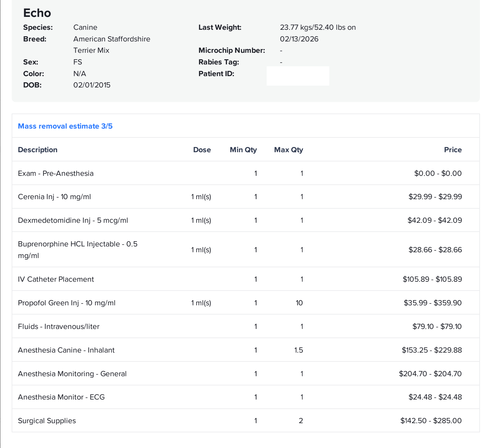The image size is (491, 448).
Task: Click the blank Patient ID field
Action: point(298,76)
